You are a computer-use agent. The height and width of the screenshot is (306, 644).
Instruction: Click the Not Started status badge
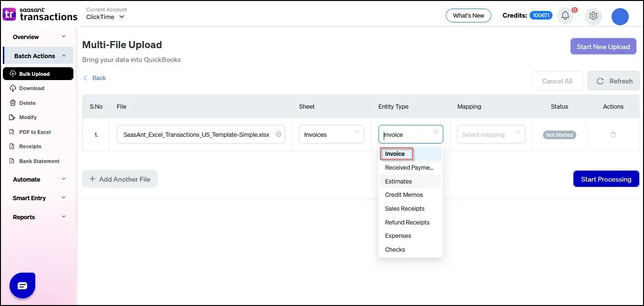(x=559, y=135)
